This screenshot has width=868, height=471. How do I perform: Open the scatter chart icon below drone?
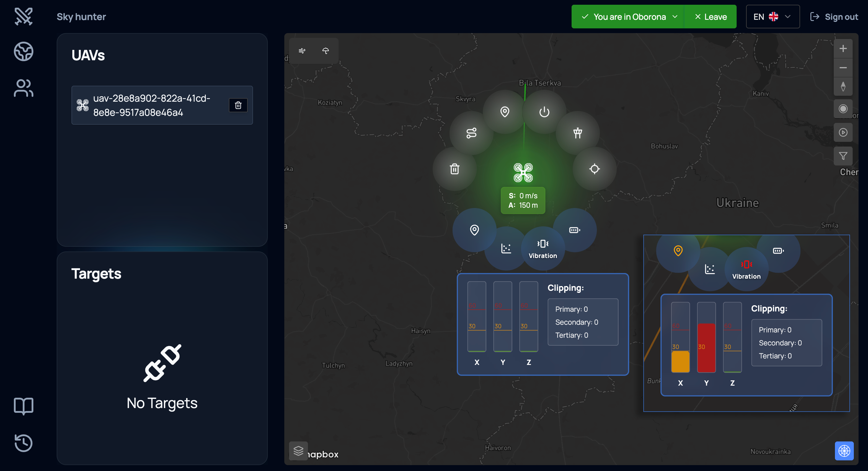(506, 249)
